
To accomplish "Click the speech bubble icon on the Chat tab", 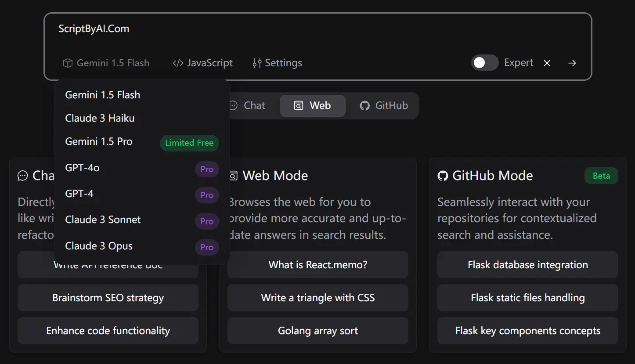I will pyautogui.click(x=233, y=105).
